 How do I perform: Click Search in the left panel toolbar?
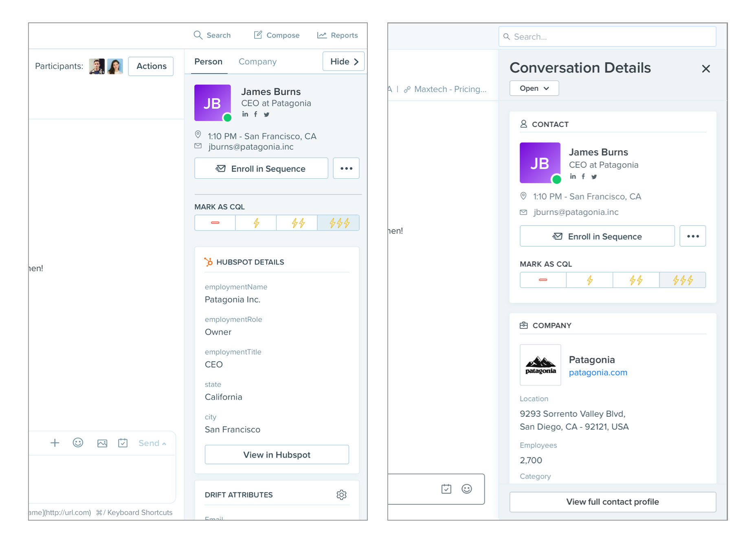pos(212,35)
